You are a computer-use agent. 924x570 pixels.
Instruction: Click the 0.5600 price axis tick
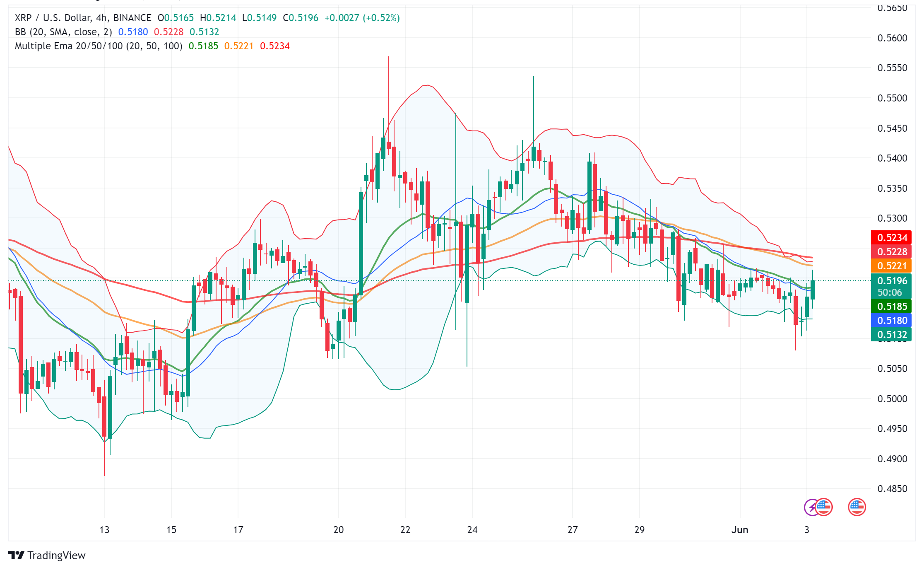pyautogui.click(x=893, y=38)
